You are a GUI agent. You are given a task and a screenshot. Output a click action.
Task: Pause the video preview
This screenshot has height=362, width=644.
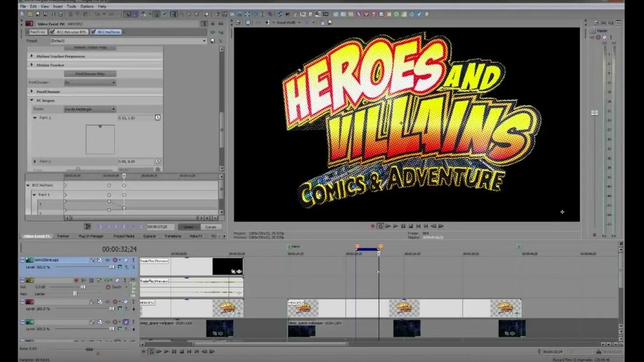point(403,226)
